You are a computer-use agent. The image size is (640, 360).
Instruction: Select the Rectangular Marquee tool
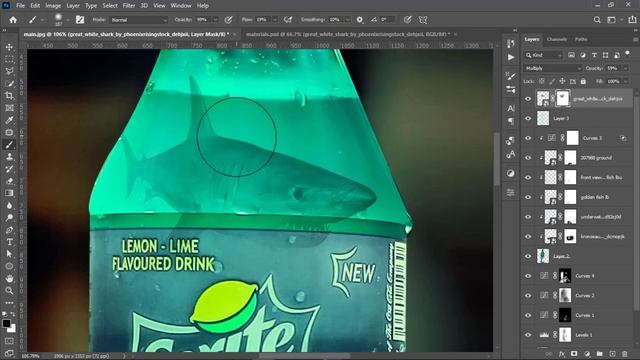(x=9, y=59)
